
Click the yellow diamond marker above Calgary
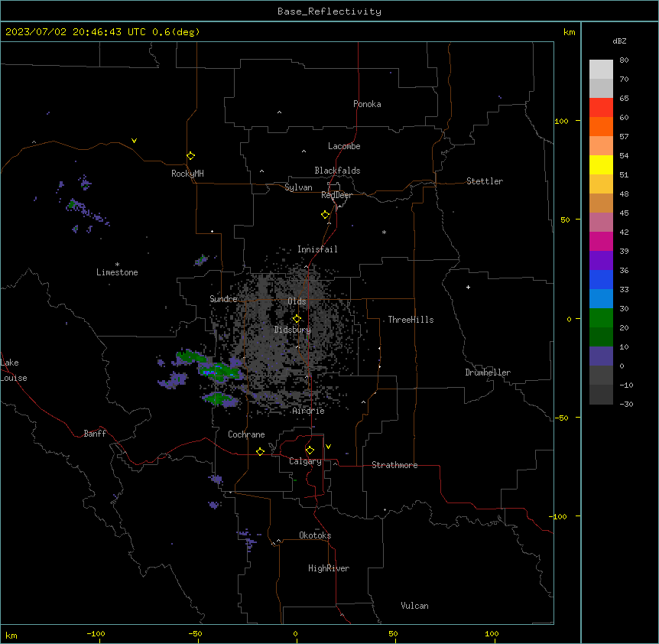(x=310, y=450)
